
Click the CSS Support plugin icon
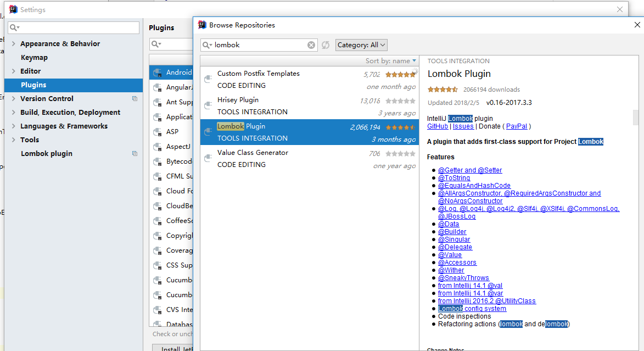158,265
